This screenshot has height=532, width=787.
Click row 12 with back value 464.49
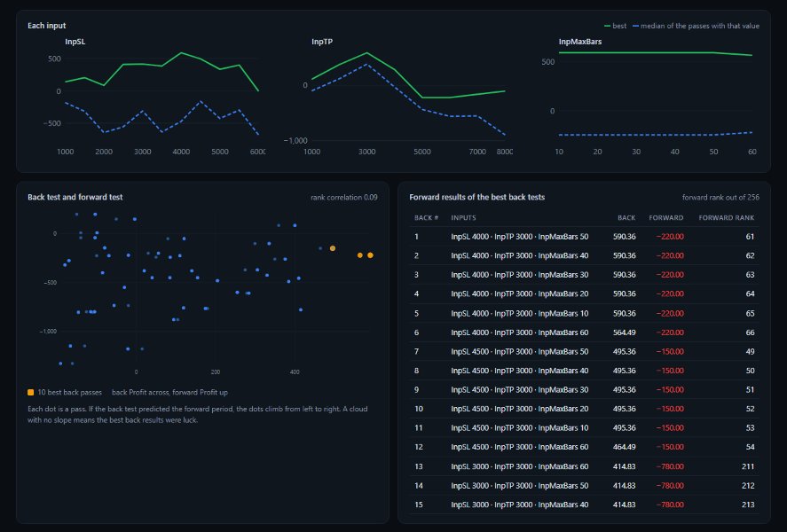tap(584, 447)
